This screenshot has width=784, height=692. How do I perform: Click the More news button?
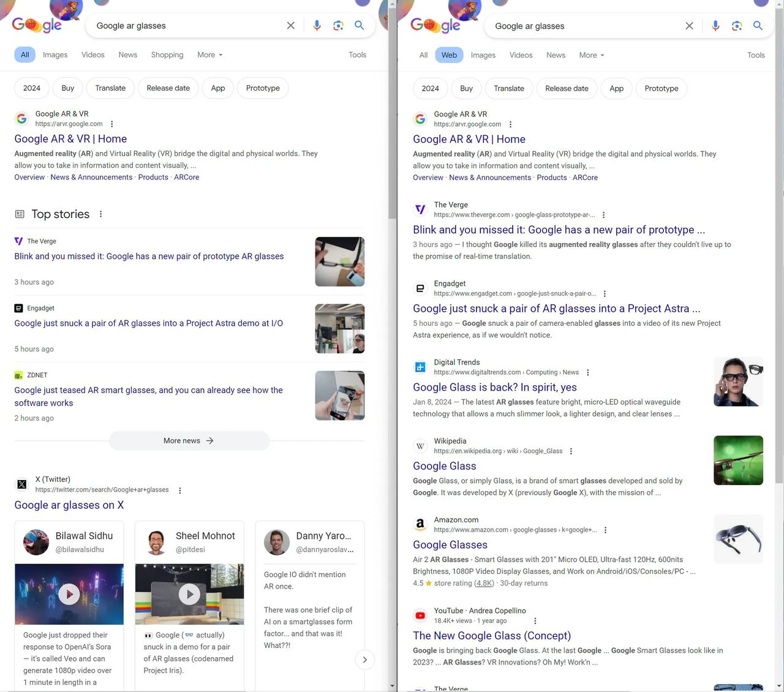(189, 440)
